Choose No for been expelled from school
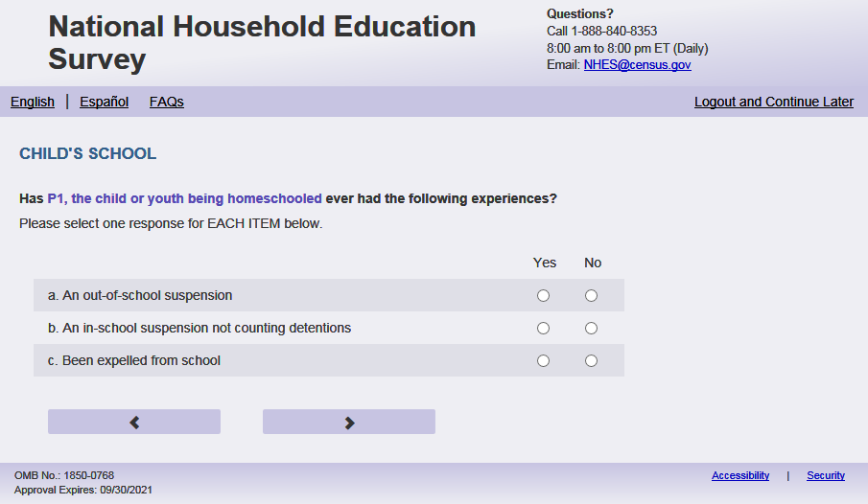 point(591,360)
